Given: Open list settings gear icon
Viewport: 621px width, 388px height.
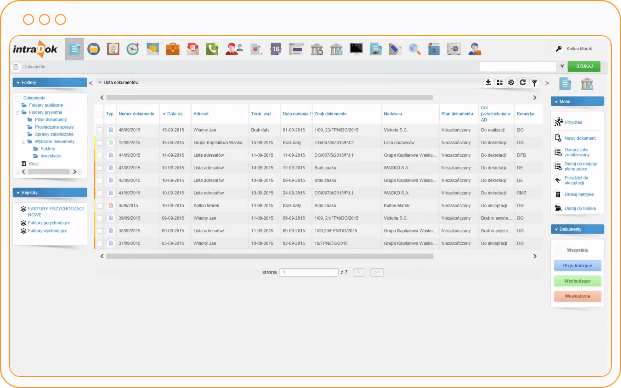Looking at the screenshot, I should point(511,82).
